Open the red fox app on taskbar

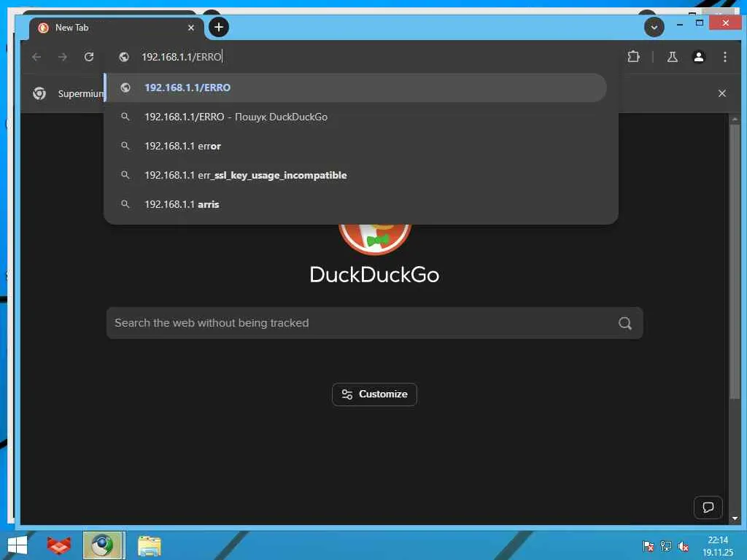58,545
